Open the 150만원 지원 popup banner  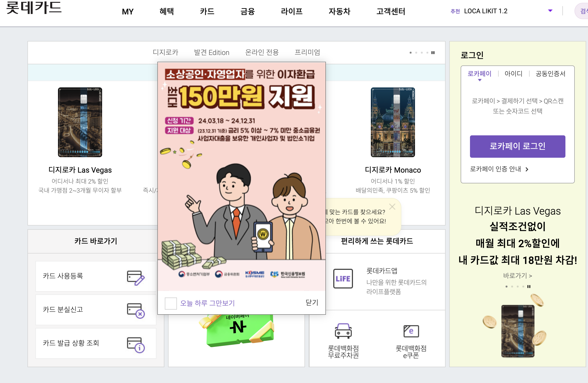[242, 177]
